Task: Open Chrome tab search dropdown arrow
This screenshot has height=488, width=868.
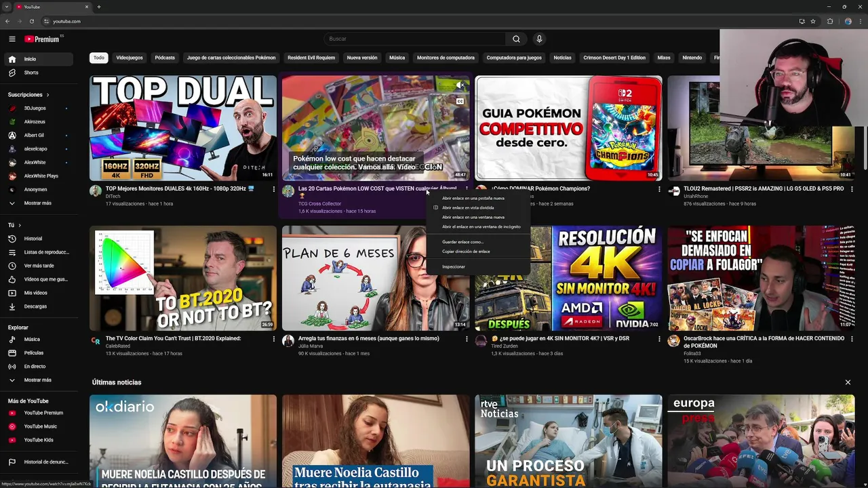Action: point(7,7)
